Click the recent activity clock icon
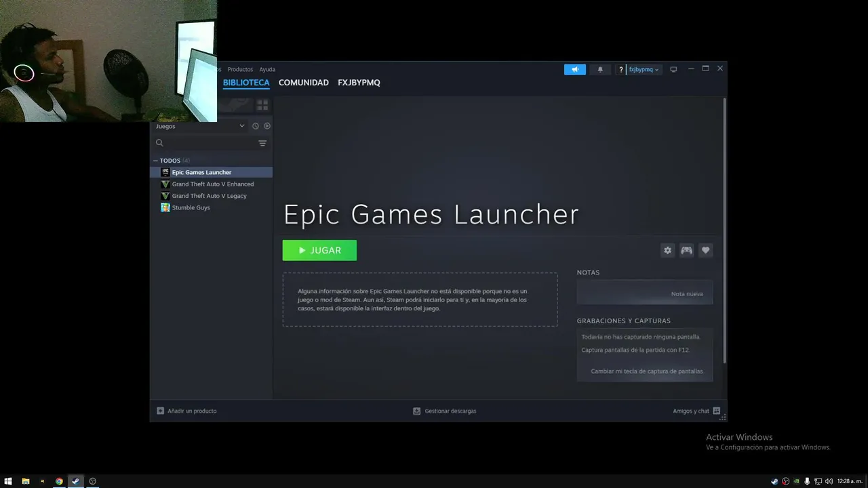 pyautogui.click(x=256, y=126)
